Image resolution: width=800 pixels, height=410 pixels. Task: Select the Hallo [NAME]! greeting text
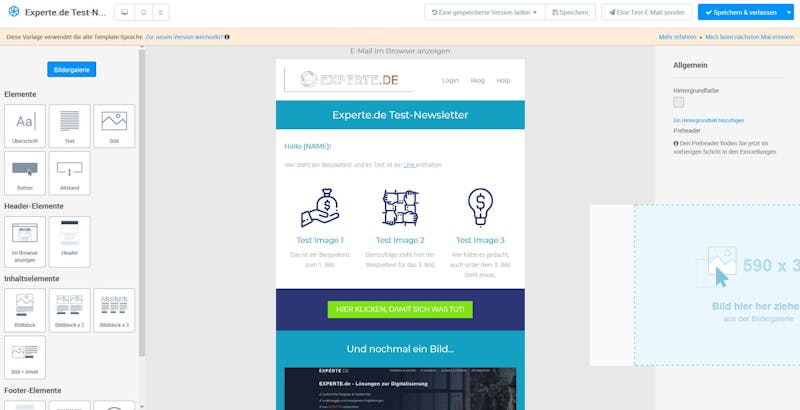click(x=308, y=146)
